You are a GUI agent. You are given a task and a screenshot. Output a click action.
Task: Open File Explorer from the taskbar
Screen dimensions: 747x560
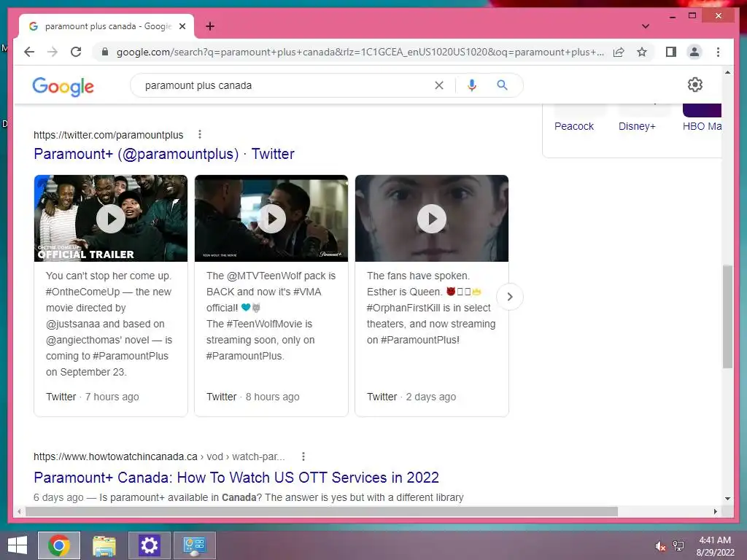point(104,545)
